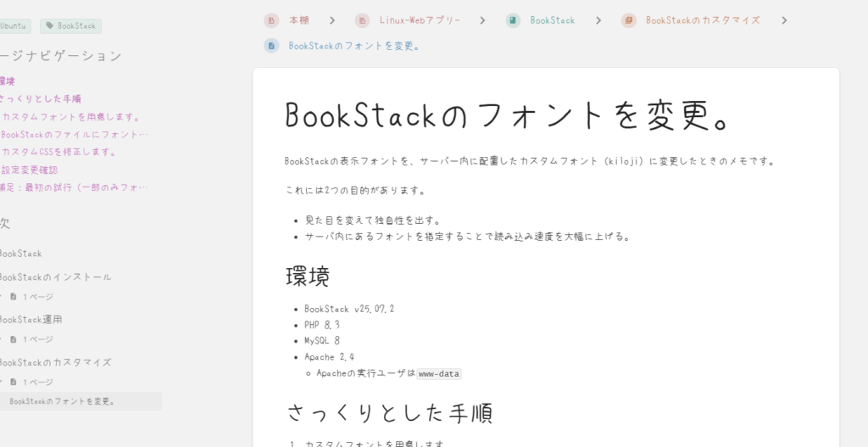The height and width of the screenshot is (447, 868).
Task: Click the shelf icon beside Linux-Webアプリー
Action: pos(362,20)
